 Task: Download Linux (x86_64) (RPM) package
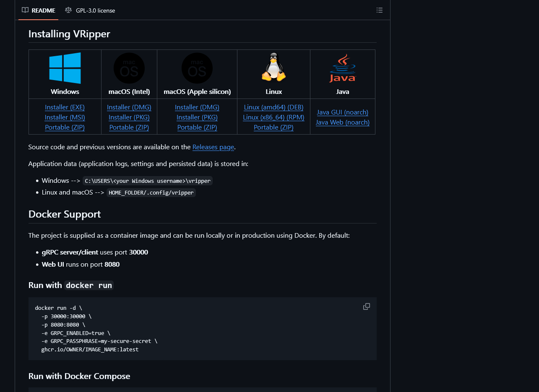pyautogui.click(x=273, y=117)
